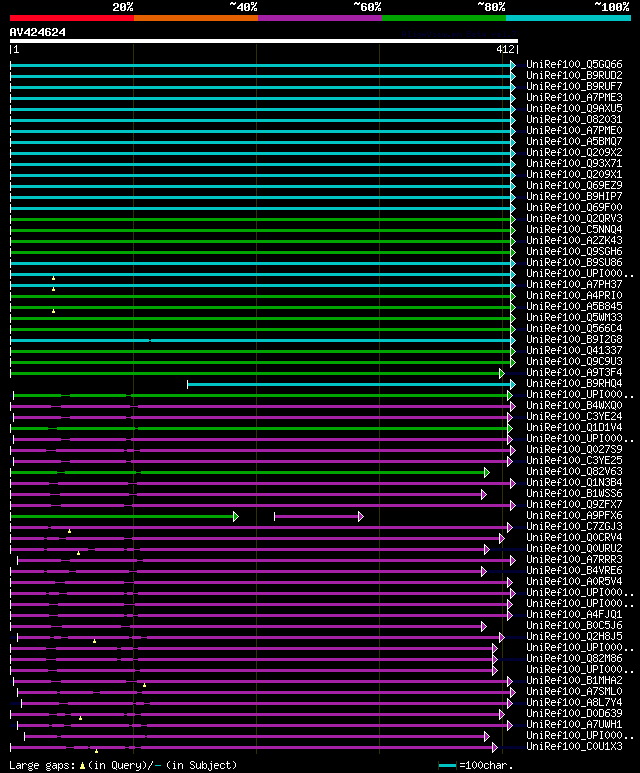Select the UniRef100_B9HIP7 label

pos(574,196)
